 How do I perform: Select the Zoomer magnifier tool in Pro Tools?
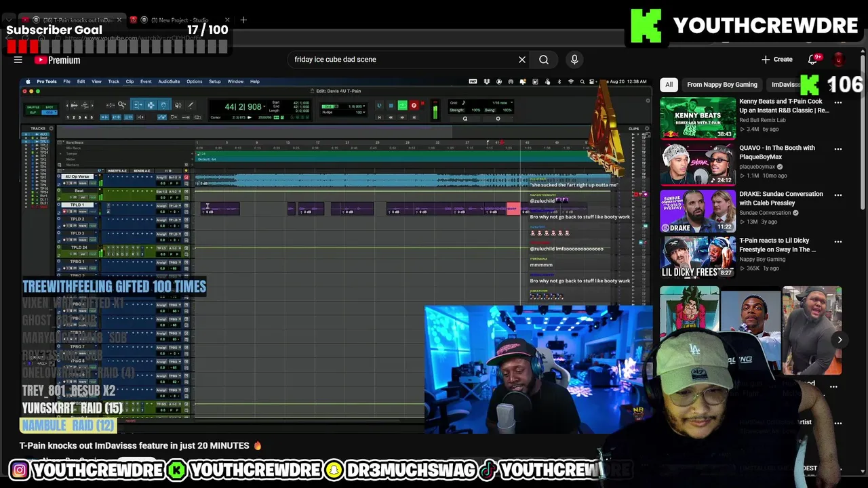[x=121, y=105]
